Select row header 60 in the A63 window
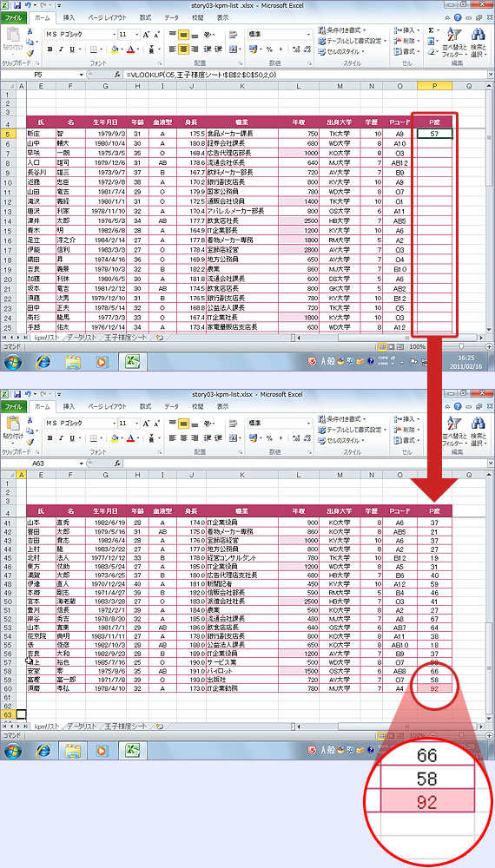 coord(7,688)
